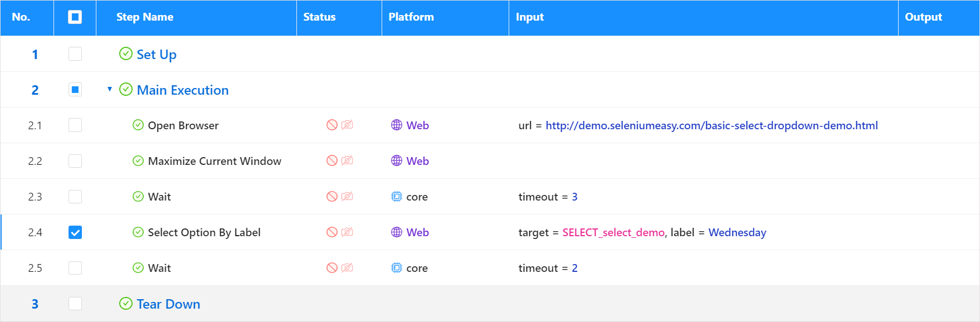Click the Wait step name on row 2.5

pyautogui.click(x=159, y=268)
